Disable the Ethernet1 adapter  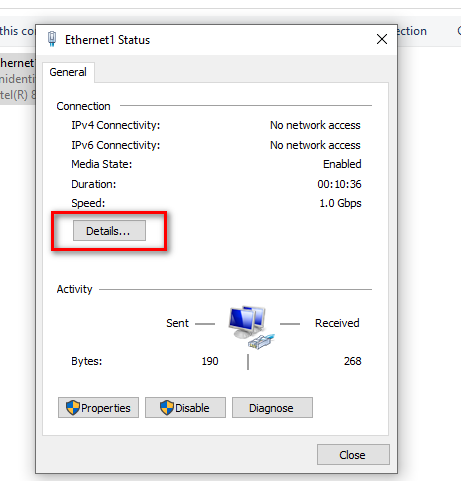point(185,407)
